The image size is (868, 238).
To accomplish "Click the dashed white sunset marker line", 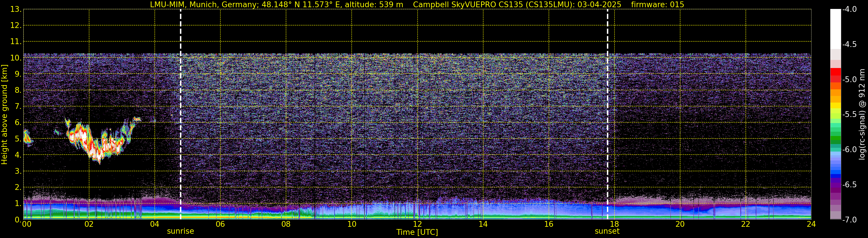I will point(607,115).
